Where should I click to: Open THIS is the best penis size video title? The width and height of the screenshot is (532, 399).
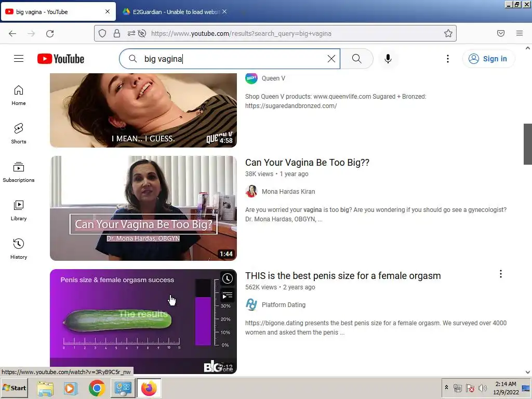(343, 276)
